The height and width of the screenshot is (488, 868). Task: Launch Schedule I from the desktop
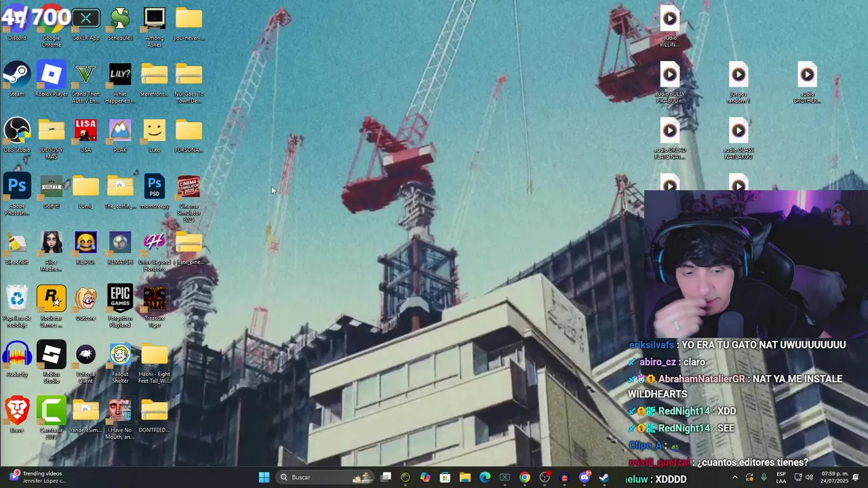pos(120,24)
